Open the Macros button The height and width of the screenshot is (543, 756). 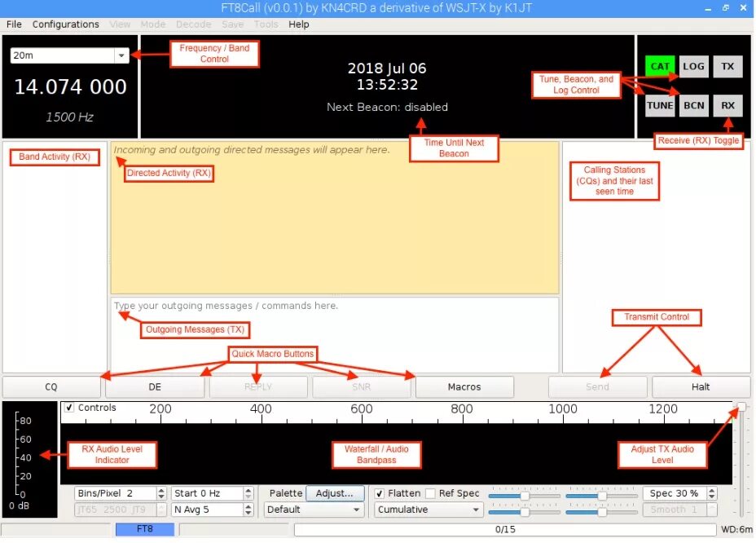point(464,386)
